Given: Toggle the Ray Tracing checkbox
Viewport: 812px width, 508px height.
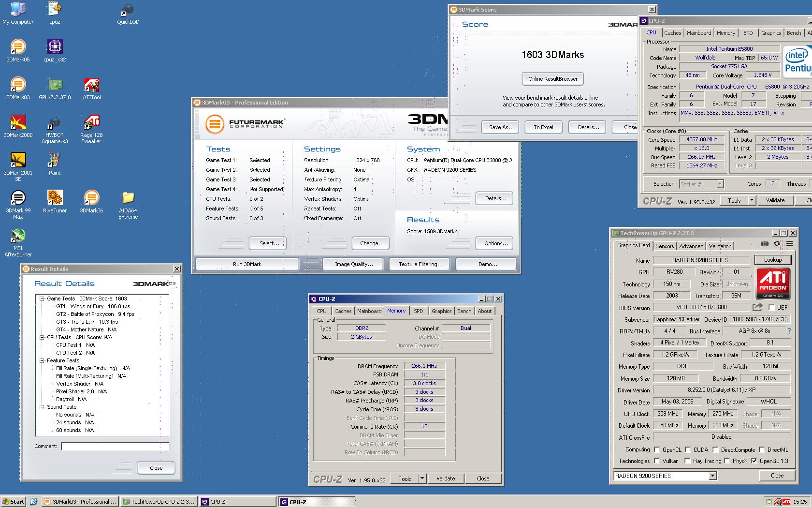Looking at the screenshot, I should coord(687,461).
